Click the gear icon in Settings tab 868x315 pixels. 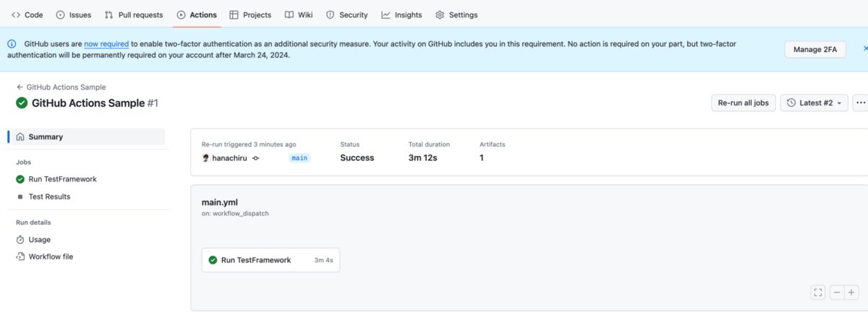point(440,14)
